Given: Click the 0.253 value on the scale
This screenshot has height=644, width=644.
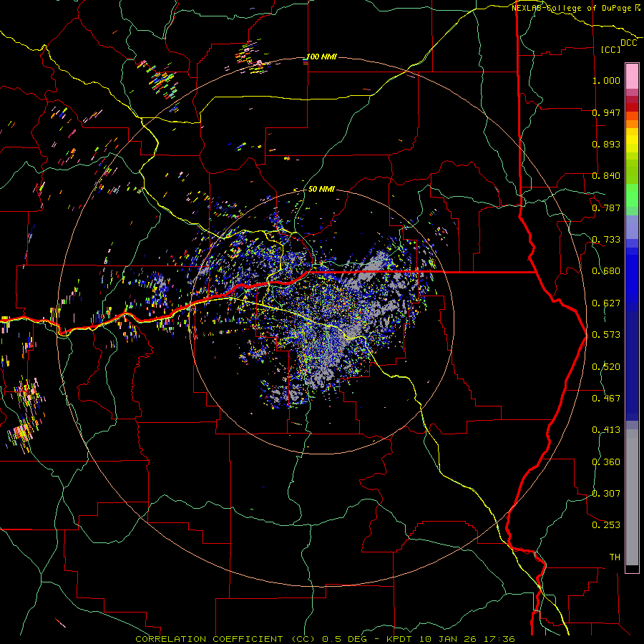Looking at the screenshot, I should pos(606,525).
